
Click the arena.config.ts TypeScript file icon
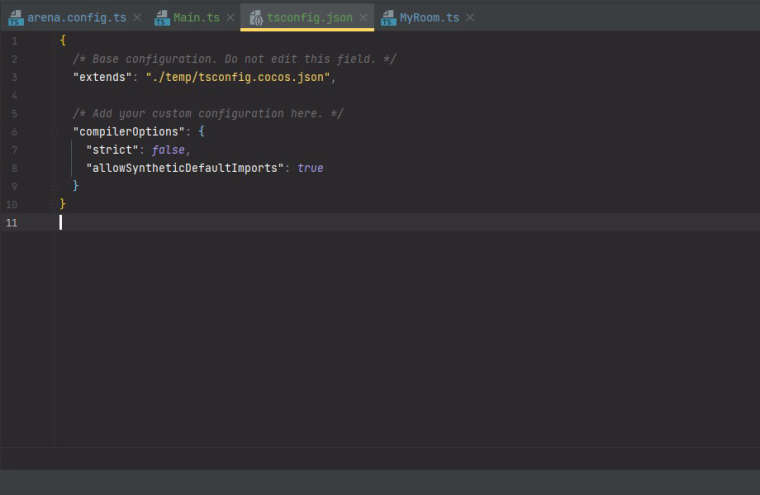coord(15,18)
